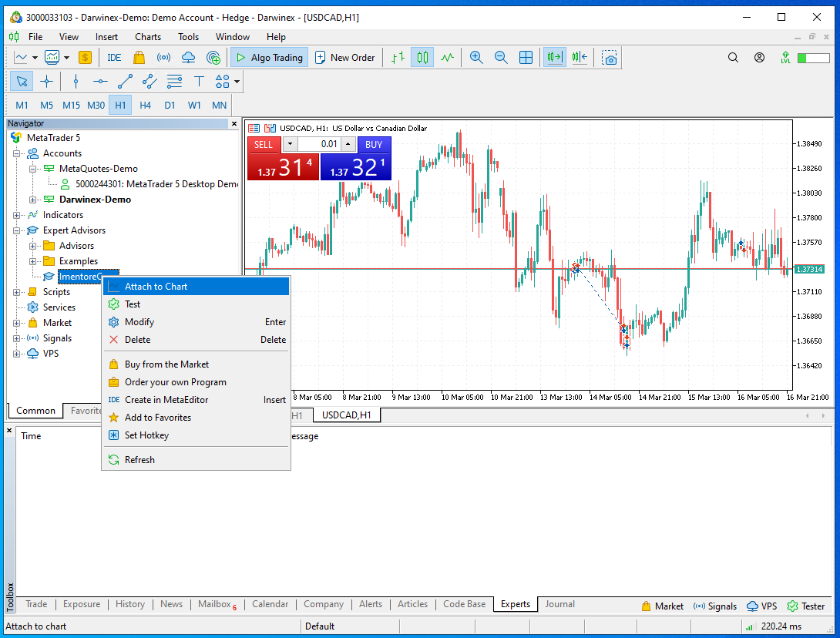Switch chart to bar chart style
Image resolution: width=840 pixels, height=638 pixels.
pos(398,57)
